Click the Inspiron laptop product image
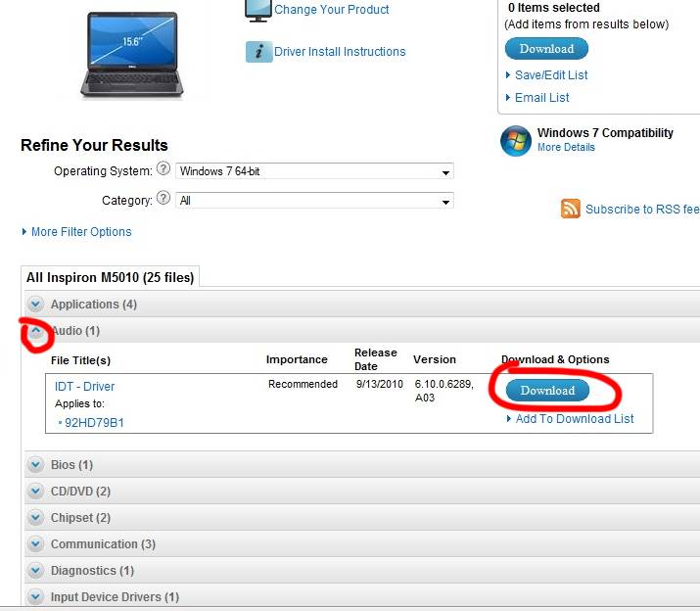The image size is (700, 611). 132,54
